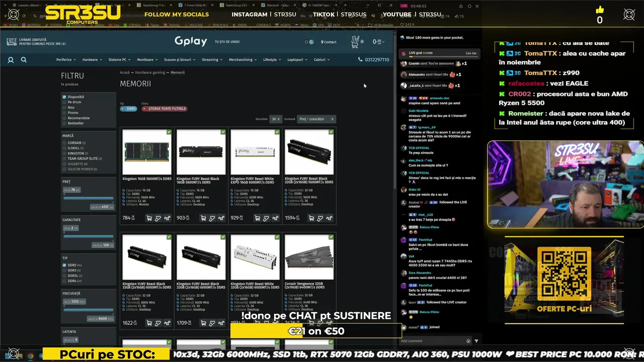
Task: Expand the Streaming menu
Action: point(212,59)
